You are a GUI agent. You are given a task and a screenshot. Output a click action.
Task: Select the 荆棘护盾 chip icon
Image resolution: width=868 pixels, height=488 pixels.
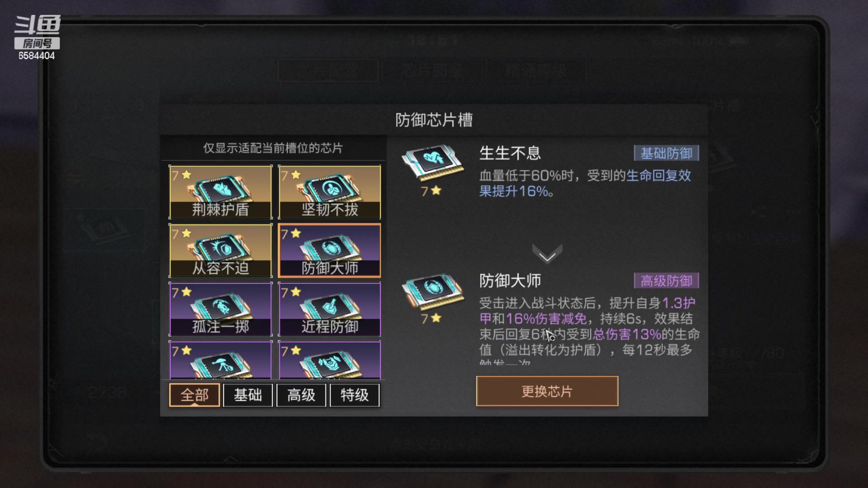click(x=221, y=192)
